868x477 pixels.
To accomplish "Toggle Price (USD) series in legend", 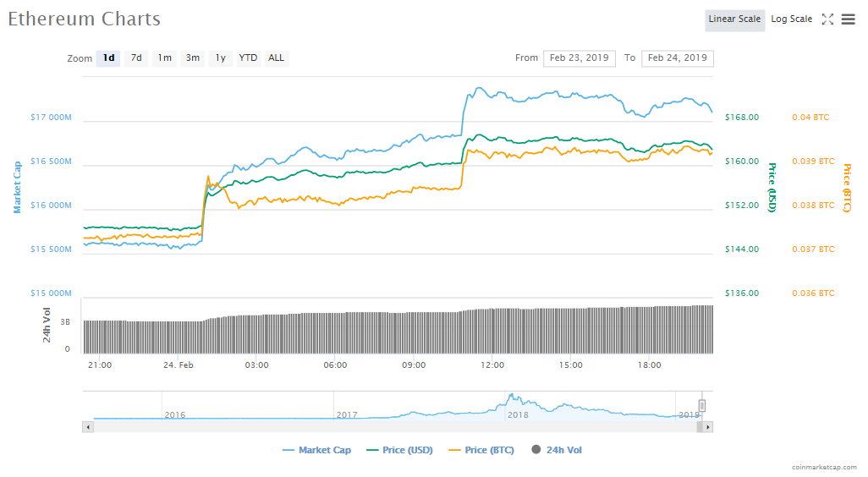I will click(399, 451).
